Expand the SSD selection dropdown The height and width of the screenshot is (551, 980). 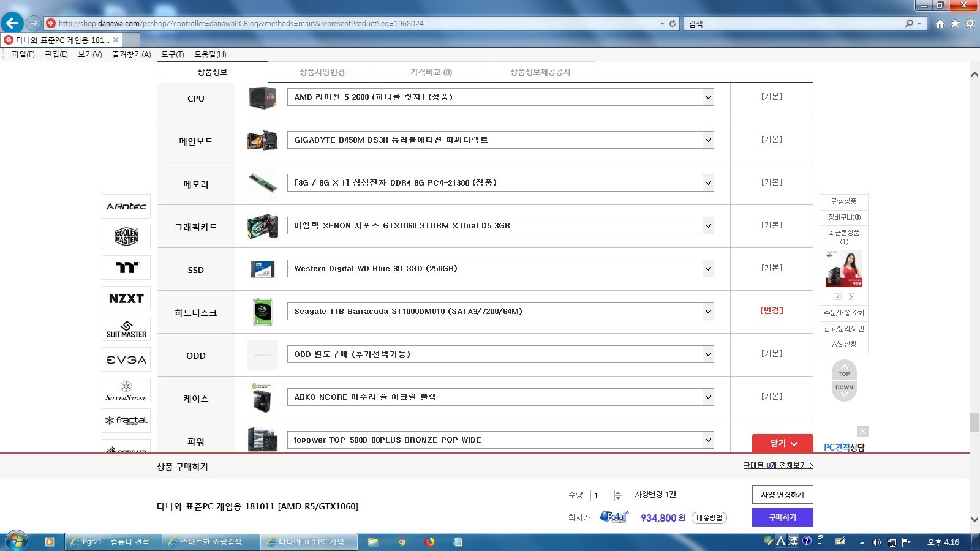708,268
